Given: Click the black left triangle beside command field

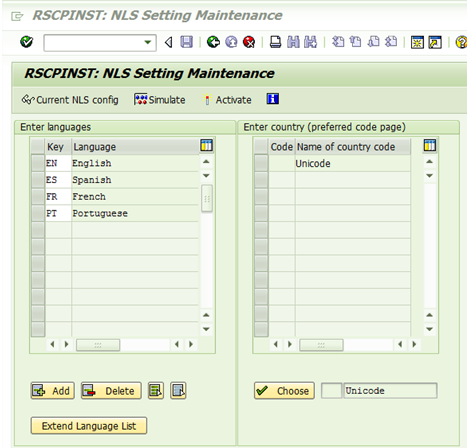Looking at the screenshot, I should [169, 42].
